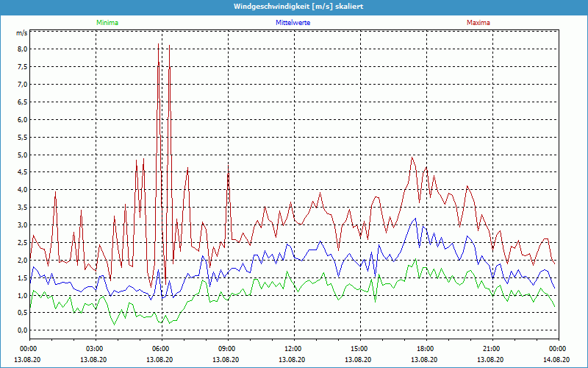Viewport: 588px width, 368px height.
Task: Click the 21:00 time axis label
Action: pos(492,349)
